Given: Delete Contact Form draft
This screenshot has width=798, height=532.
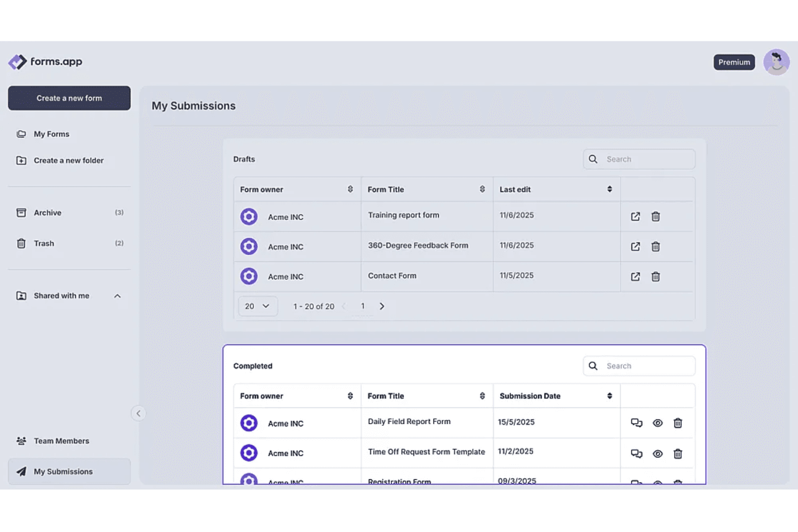Looking at the screenshot, I should tap(656, 277).
